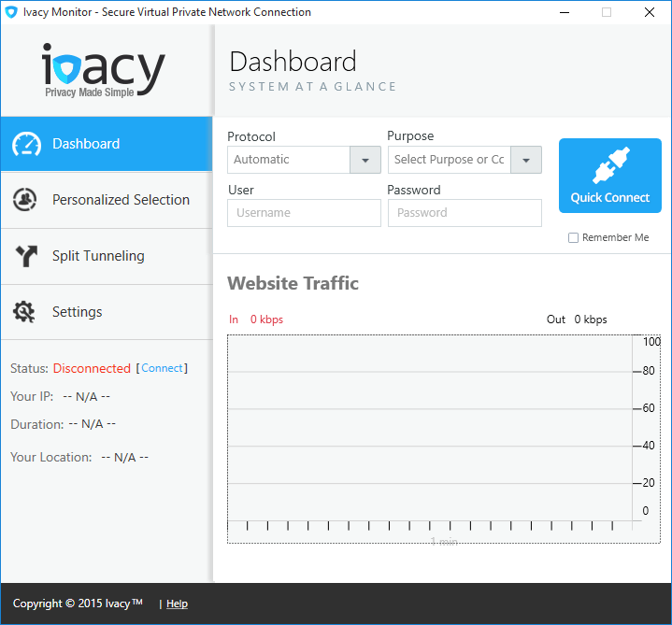This screenshot has height=625, width=672.
Task: Click the Split Tunneling arrow icon
Action: click(26, 256)
